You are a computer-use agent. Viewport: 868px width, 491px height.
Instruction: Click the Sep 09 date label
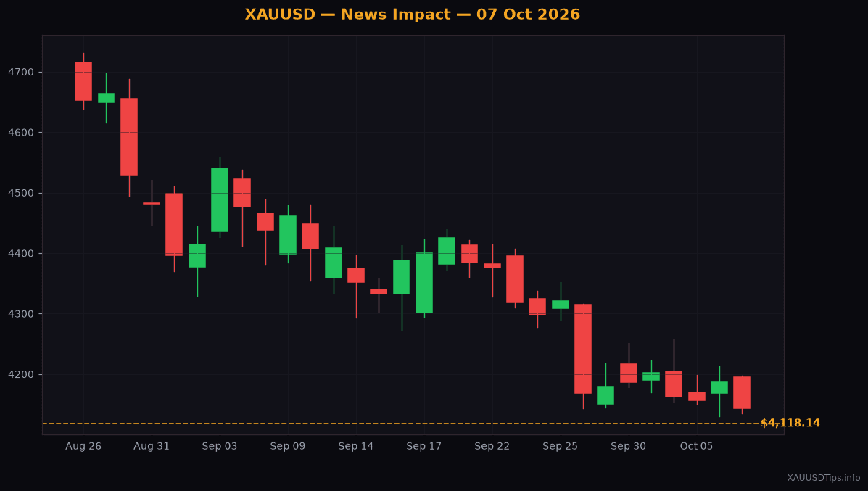pyautogui.click(x=288, y=446)
